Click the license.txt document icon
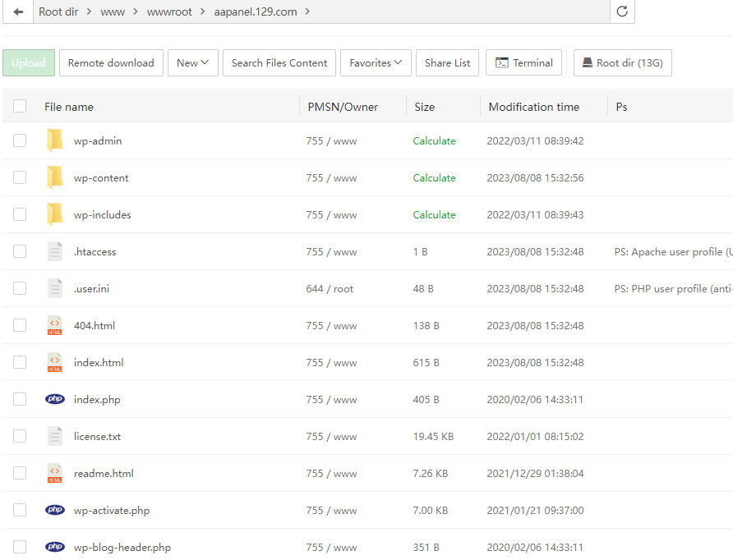Viewport: 733px width, 560px height. pos(55,436)
